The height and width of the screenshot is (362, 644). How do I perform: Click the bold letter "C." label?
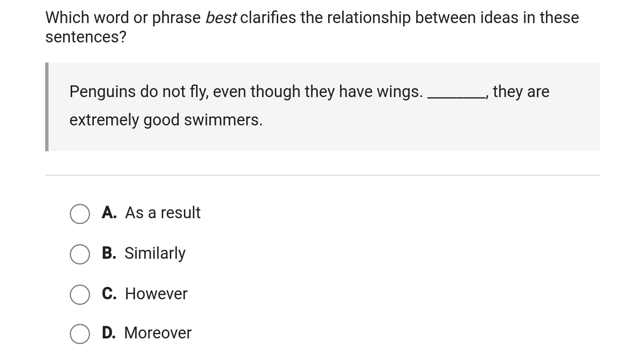tap(109, 294)
